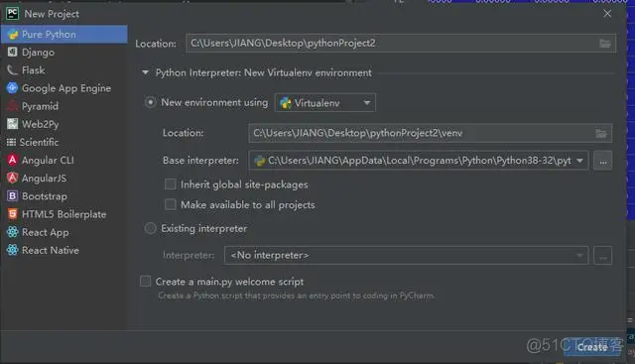Image resolution: width=635 pixels, height=364 pixels.
Task: Browse for Base interpreter with ellipsis button
Action: click(x=603, y=161)
